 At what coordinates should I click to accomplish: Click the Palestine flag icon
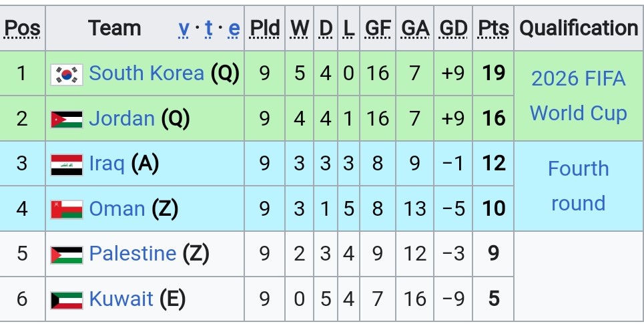pos(67,255)
